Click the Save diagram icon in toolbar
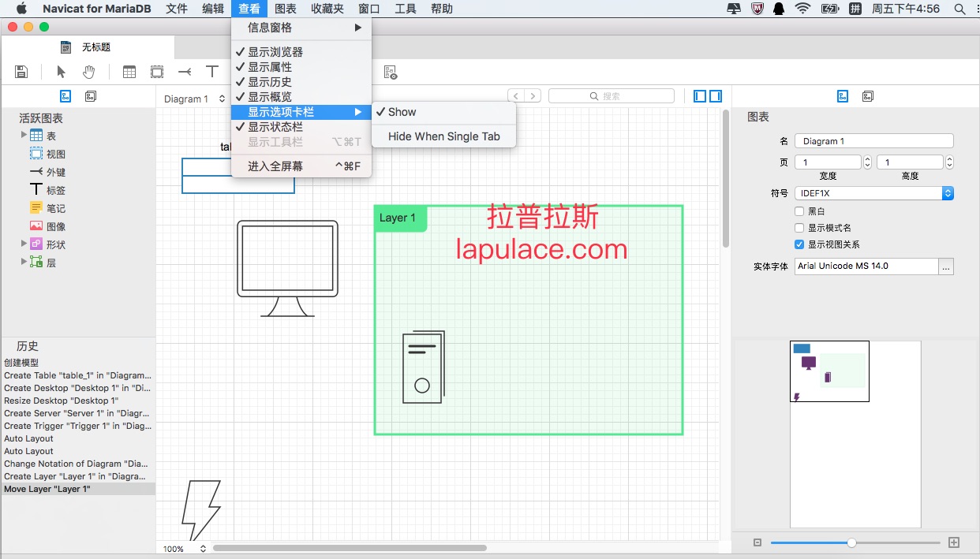 tap(21, 72)
